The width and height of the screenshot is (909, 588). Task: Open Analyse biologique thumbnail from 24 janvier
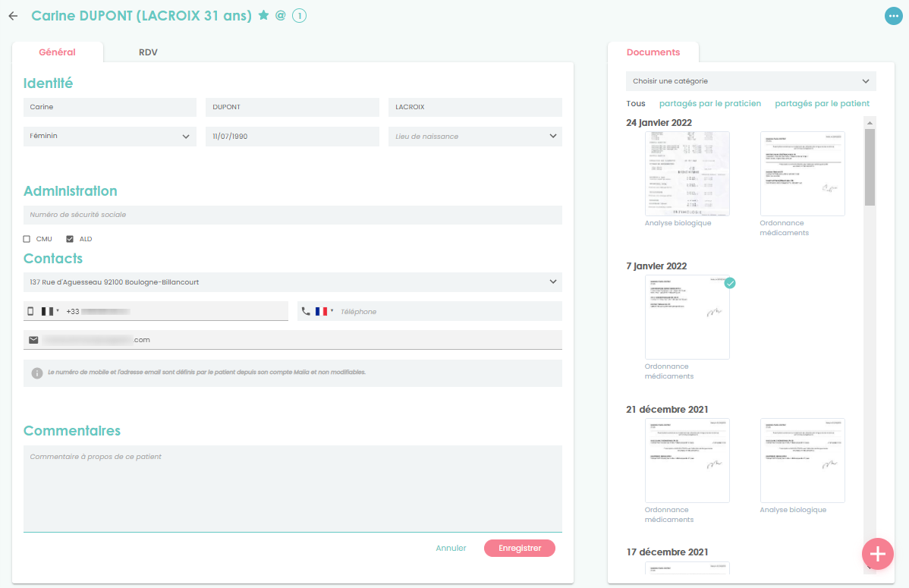(687, 174)
